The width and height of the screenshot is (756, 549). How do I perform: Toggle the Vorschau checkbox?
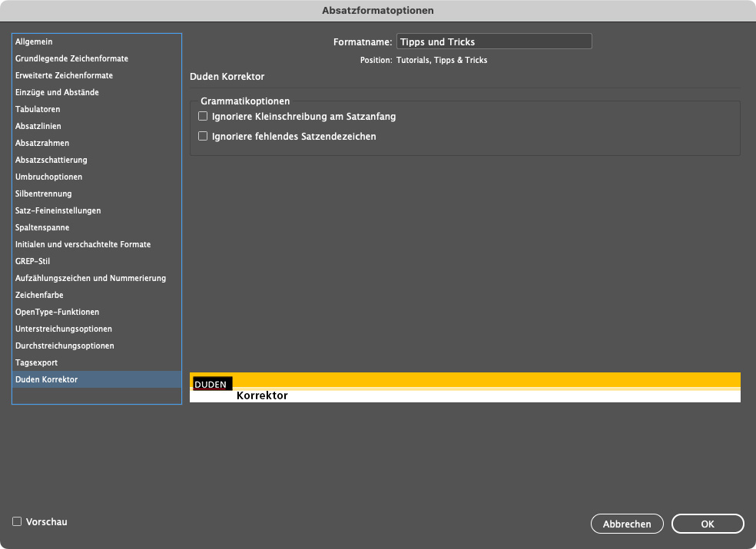pyautogui.click(x=17, y=521)
